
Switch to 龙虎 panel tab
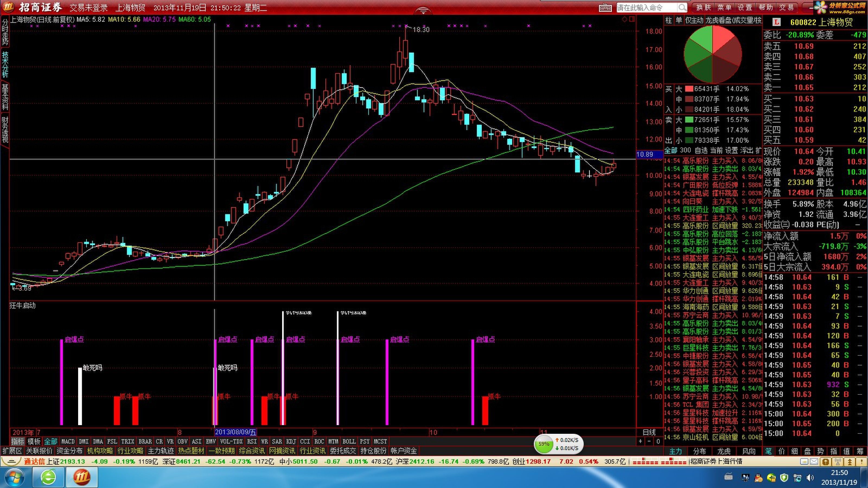coord(724,451)
